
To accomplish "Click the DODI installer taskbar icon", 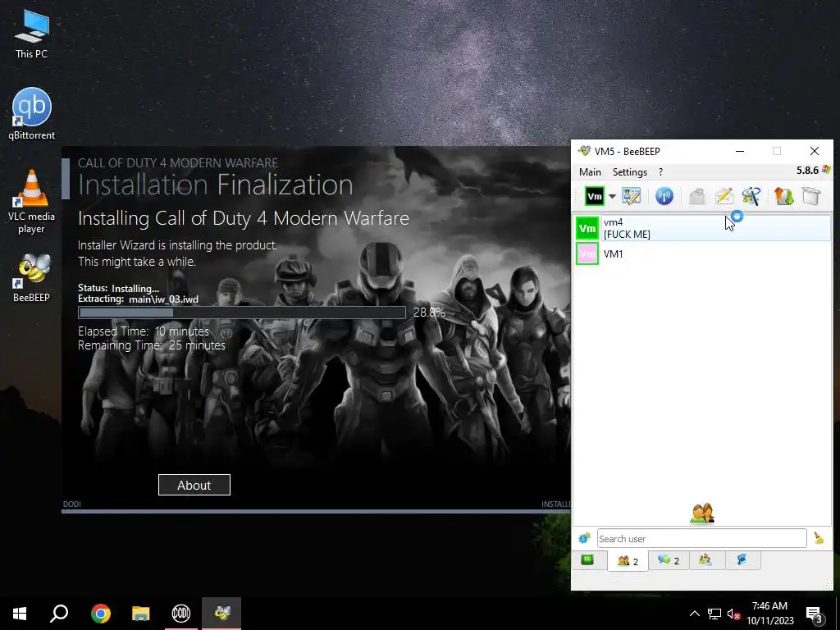I will point(181,614).
